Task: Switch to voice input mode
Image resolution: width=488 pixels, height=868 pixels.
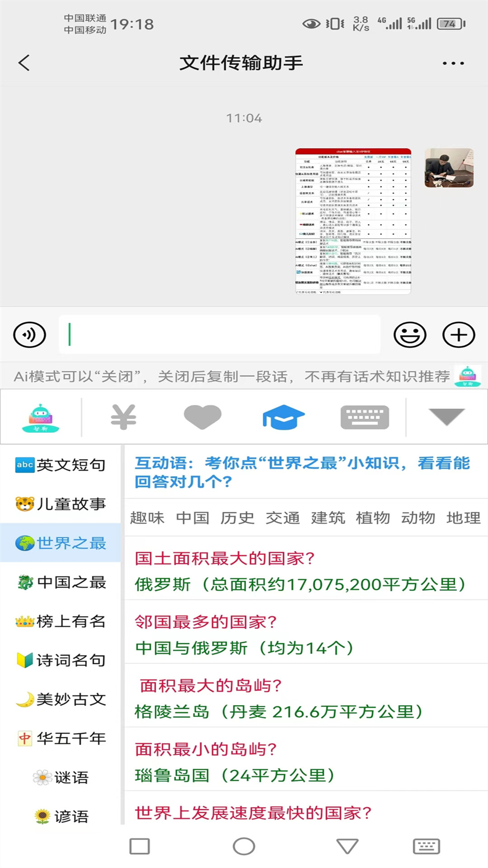Action: tap(30, 335)
